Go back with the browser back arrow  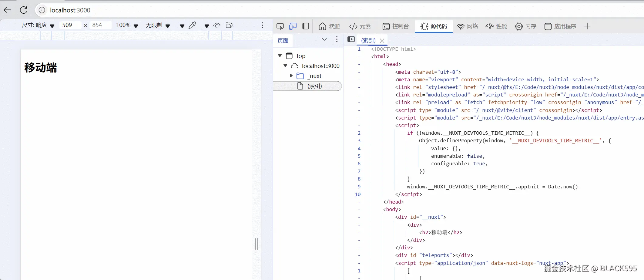(x=7, y=10)
